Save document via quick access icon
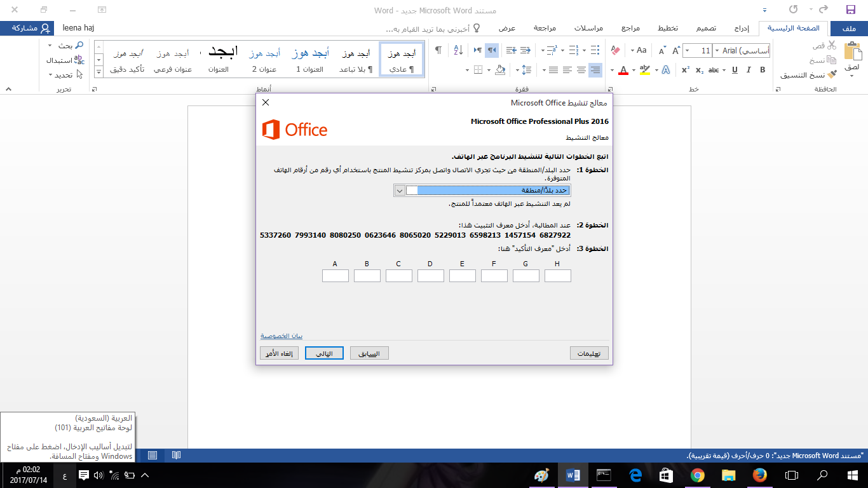 click(x=851, y=10)
